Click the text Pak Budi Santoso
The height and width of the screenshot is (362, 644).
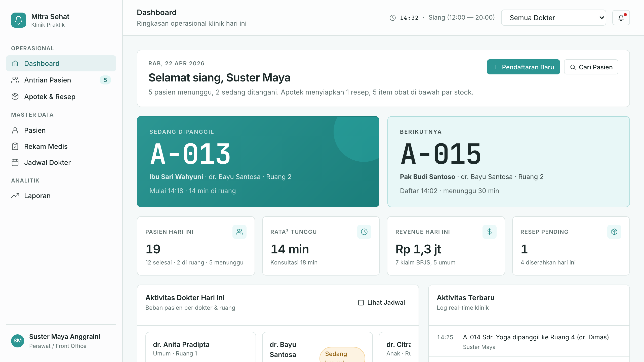click(x=427, y=177)
